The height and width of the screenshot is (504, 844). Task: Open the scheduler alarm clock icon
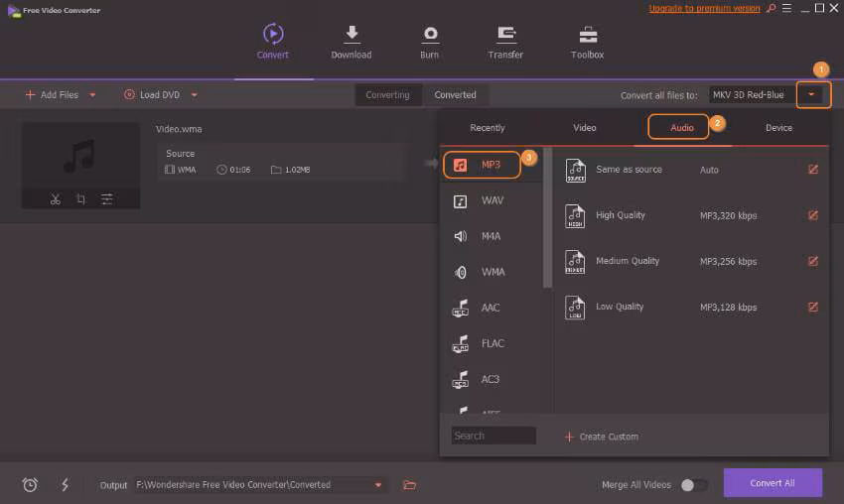pyautogui.click(x=30, y=484)
